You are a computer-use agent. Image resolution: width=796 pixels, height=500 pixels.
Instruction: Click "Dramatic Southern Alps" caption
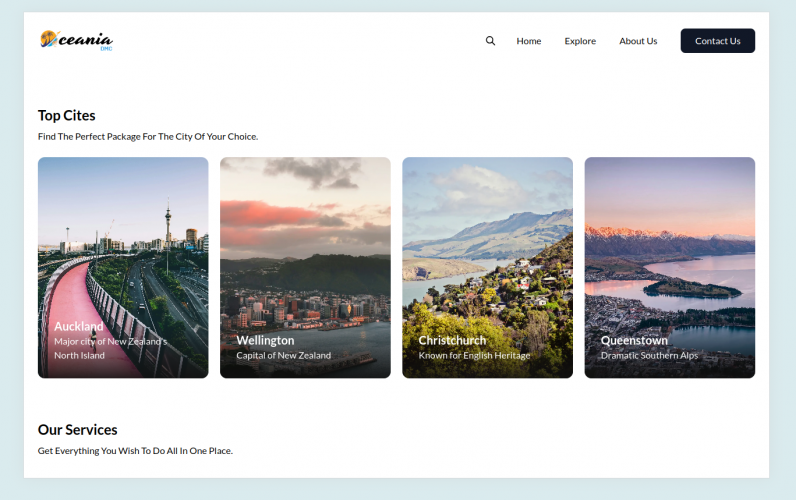649,355
